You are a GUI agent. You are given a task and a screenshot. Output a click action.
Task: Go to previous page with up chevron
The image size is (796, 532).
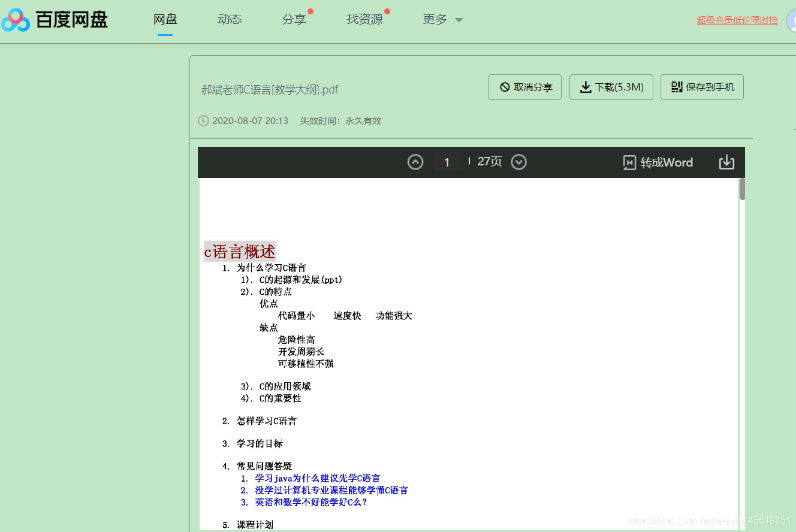415,162
